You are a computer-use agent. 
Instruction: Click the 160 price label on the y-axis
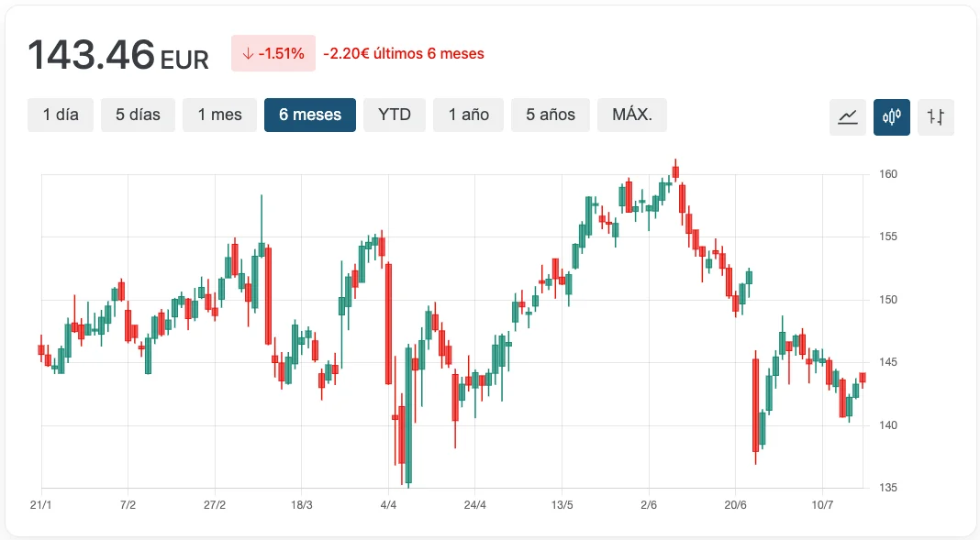(x=888, y=174)
